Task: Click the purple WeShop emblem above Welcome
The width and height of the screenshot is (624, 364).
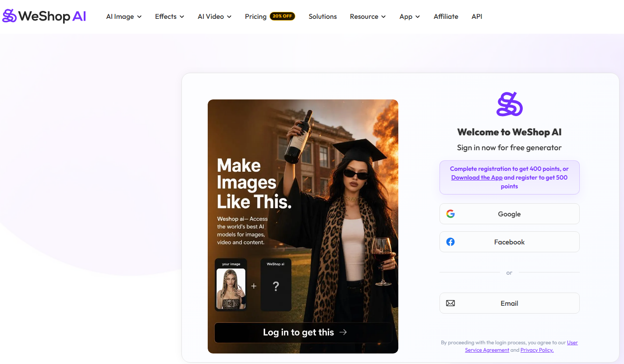Action: click(x=510, y=104)
